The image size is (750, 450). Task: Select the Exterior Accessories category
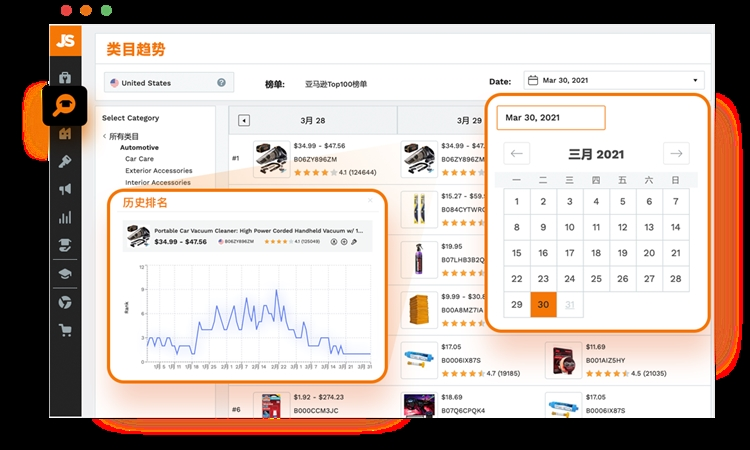pos(158,171)
